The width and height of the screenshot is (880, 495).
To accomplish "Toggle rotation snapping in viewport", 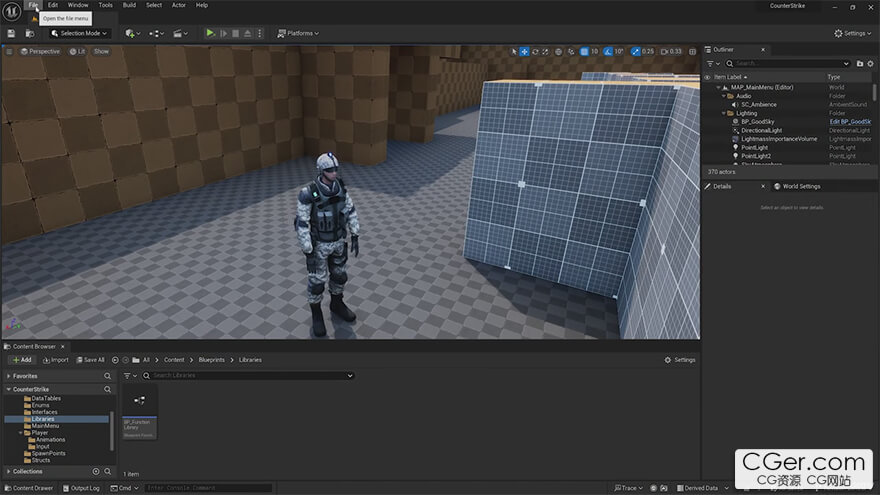I will [x=608, y=51].
